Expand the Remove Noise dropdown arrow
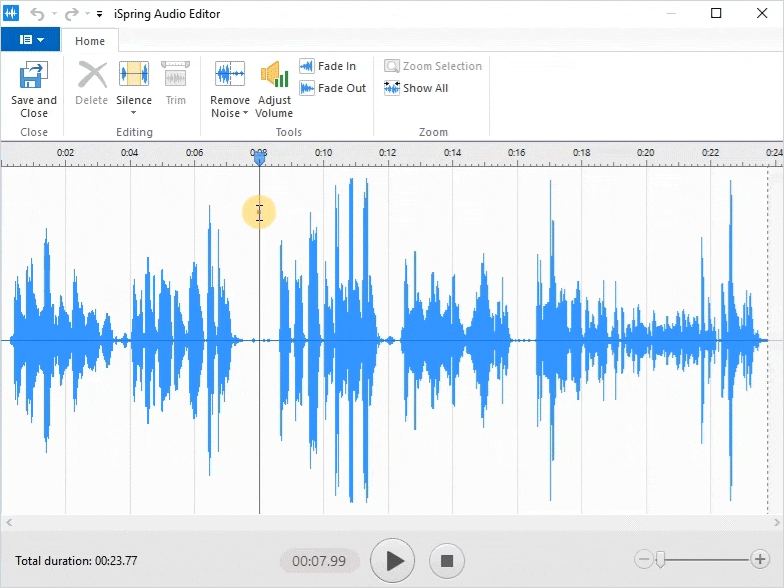Image resolution: width=784 pixels, height=588 pixels. point(245,114)
